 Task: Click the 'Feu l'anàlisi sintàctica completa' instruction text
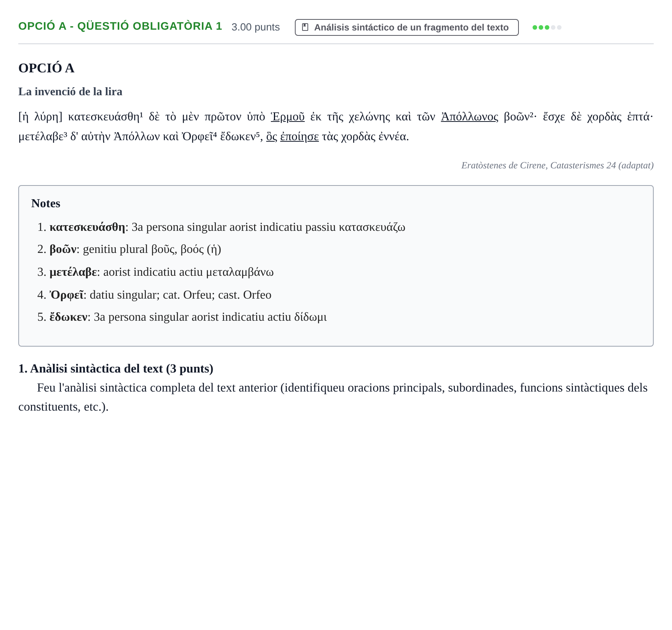333,397
